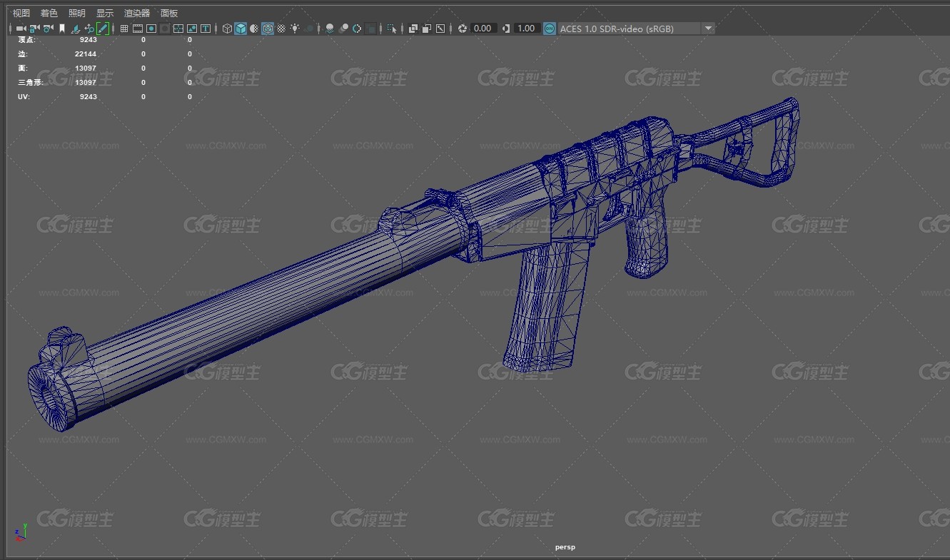Viewport: 950px width, 560px height.
Task: Toggle the 2D Pan/Zoom icon
Action: click(x=89, y=29)
